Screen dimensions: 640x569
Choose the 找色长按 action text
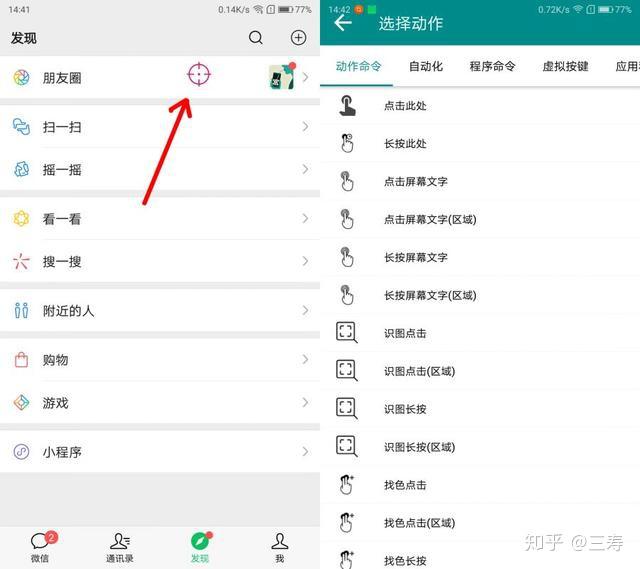[405, 561]
